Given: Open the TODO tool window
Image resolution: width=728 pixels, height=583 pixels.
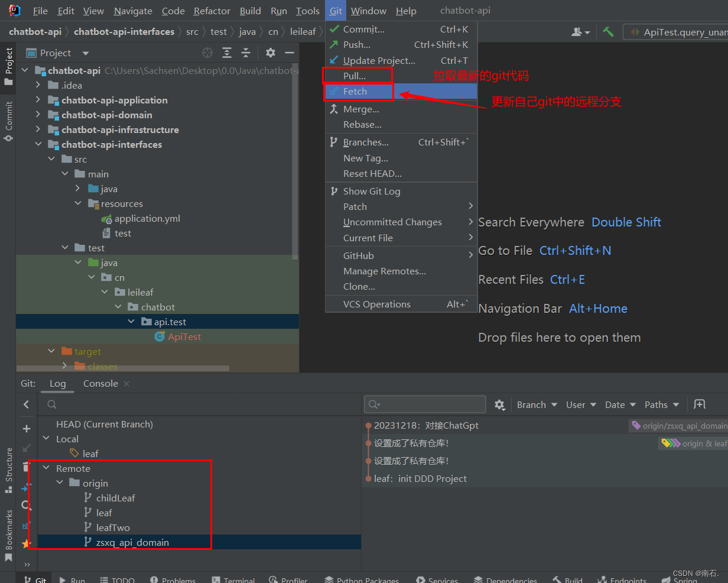Looking at the screenshot, I should tap(117, 580).
